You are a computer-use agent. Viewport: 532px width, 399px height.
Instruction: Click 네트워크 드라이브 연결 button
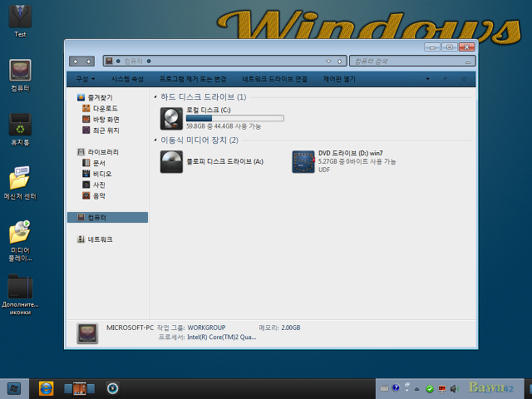coord(274,79)
